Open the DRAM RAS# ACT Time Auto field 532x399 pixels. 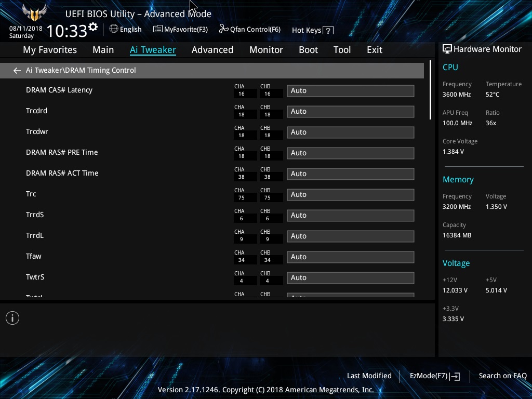(x=351, y=174)
